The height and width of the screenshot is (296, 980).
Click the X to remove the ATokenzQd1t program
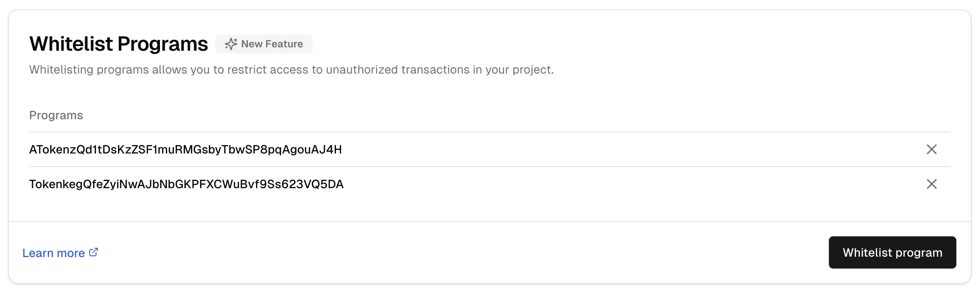(x=931, y=150)
